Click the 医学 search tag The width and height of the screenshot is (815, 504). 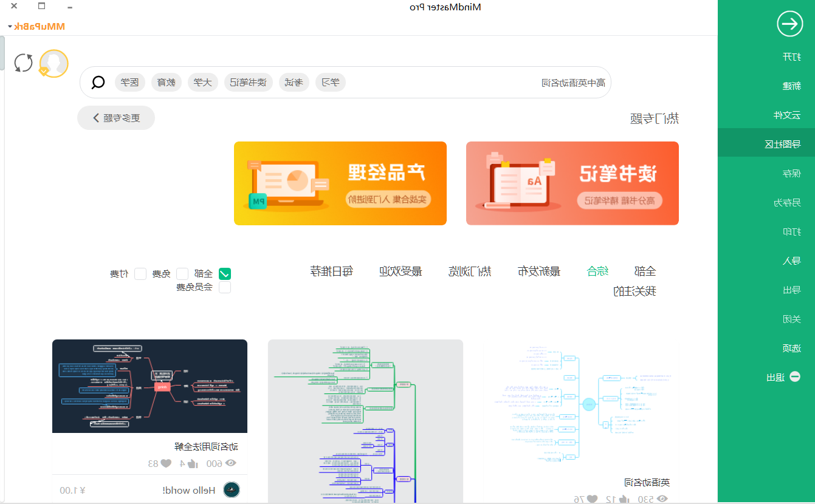130,82
